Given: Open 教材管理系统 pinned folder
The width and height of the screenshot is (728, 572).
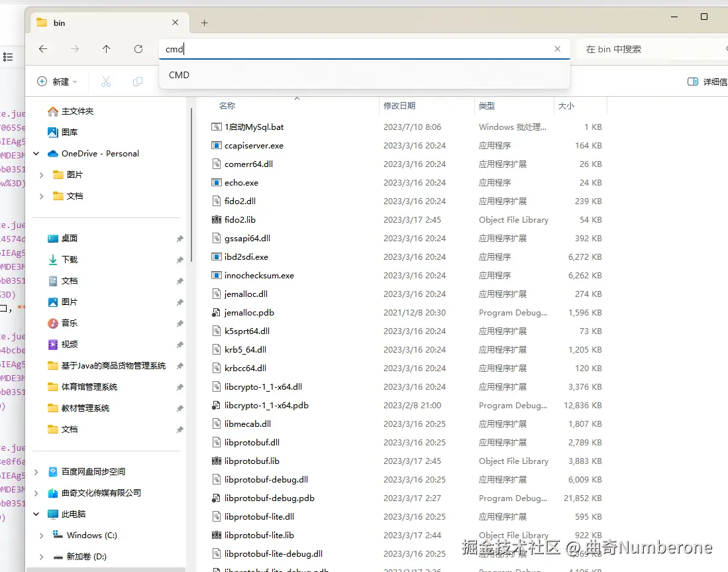Looking at the screenshot, I should (78, 408).
